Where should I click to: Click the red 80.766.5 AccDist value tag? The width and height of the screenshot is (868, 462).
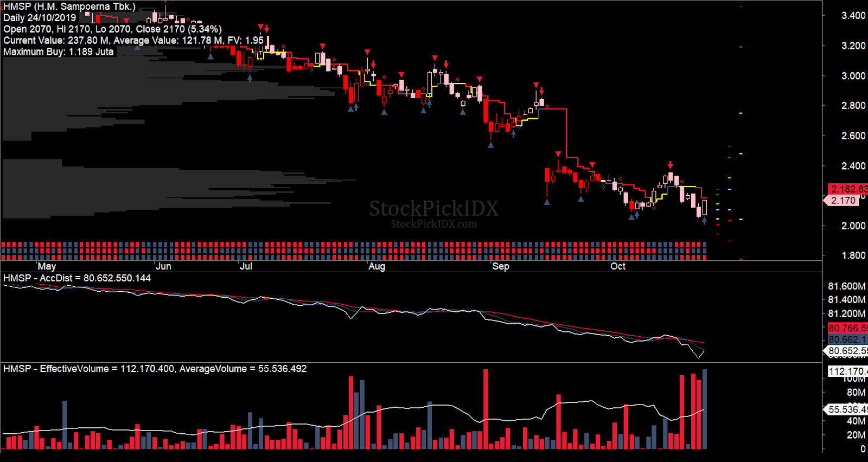tap(847, 328)
